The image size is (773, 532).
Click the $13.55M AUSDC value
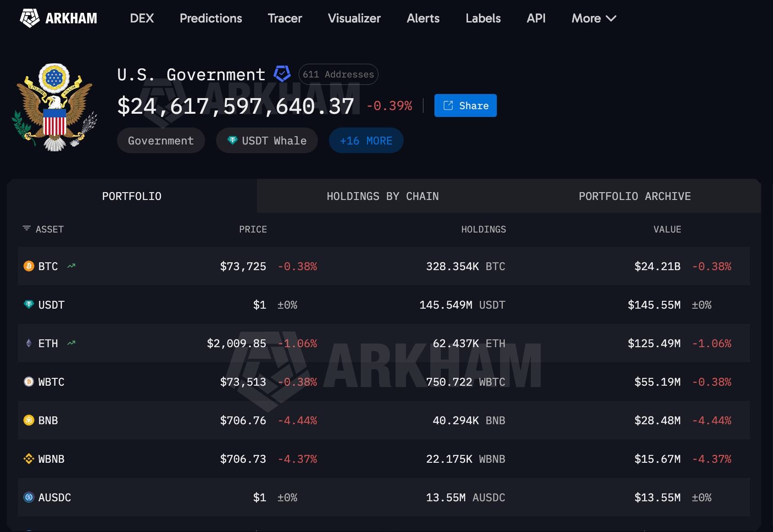pos(657,498)
